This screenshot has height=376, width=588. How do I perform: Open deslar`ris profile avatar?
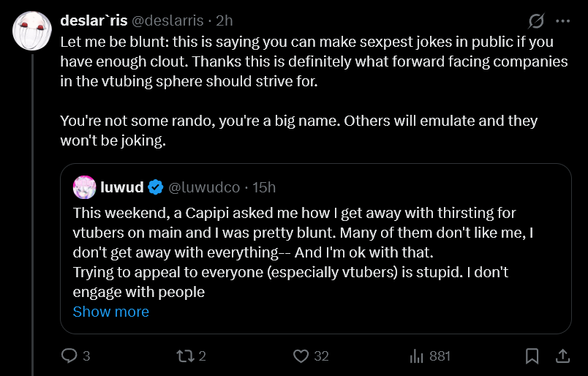point(32,31)
